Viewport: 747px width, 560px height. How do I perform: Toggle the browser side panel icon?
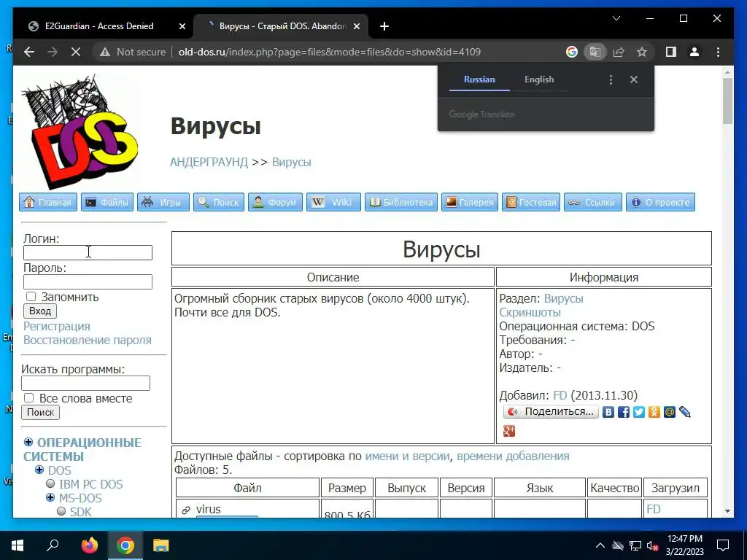click(x=671, y=52)
